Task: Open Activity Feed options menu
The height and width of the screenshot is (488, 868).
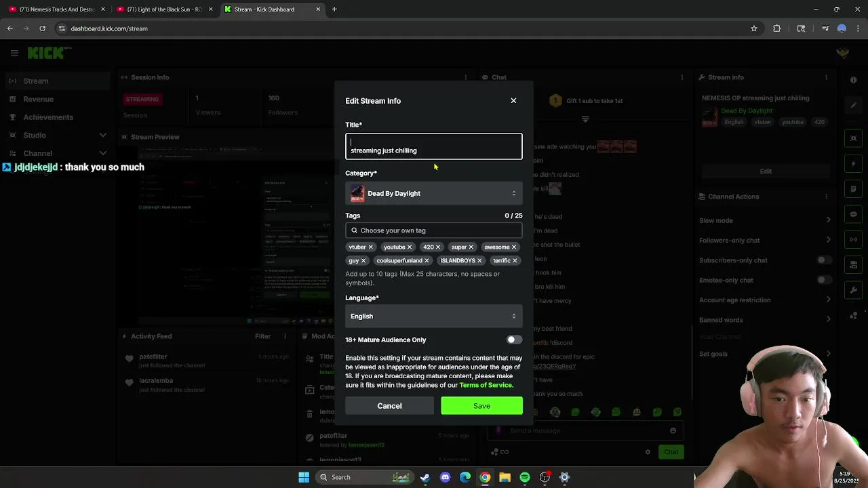Action: click(286, 336)
